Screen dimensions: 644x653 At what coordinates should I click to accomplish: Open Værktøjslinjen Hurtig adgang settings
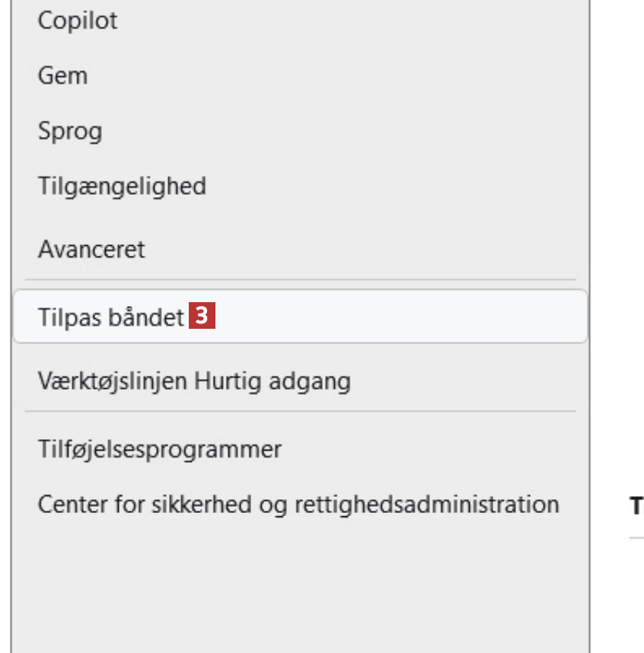(x=194, y=381)
